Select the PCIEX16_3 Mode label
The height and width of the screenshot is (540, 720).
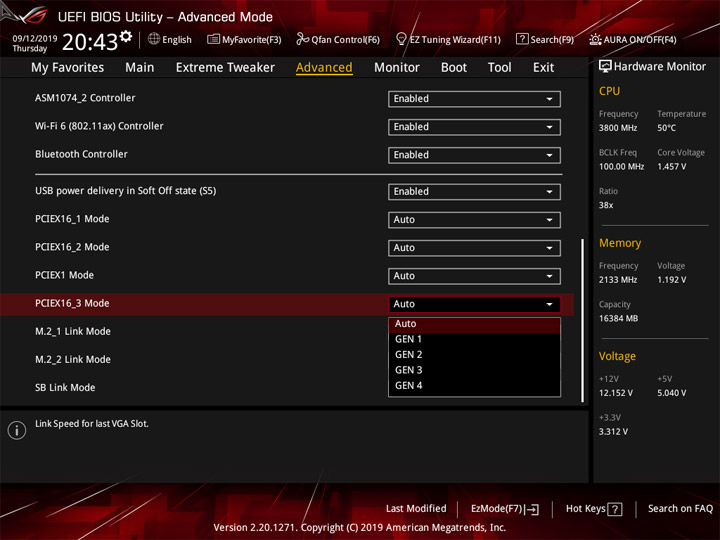(x=72, y=304)
